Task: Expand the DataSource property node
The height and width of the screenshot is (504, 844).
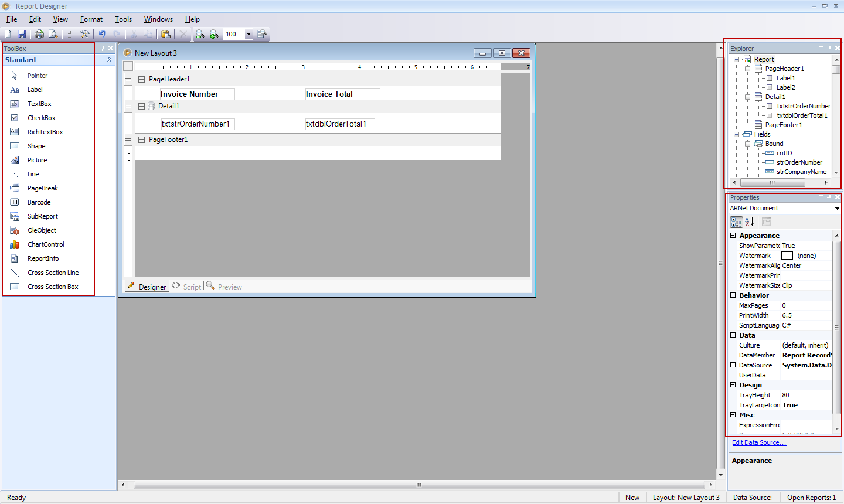Action: point(733,365)
